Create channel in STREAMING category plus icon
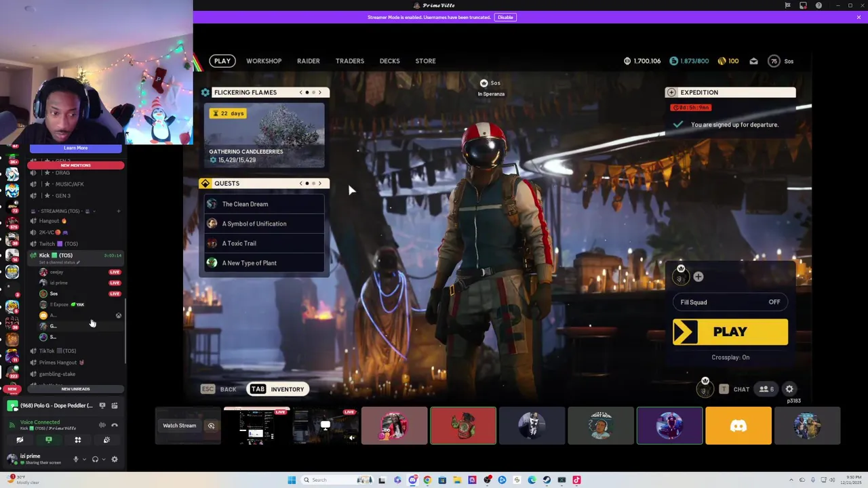This screenshot has width=868, height=488. click(118, 211)
